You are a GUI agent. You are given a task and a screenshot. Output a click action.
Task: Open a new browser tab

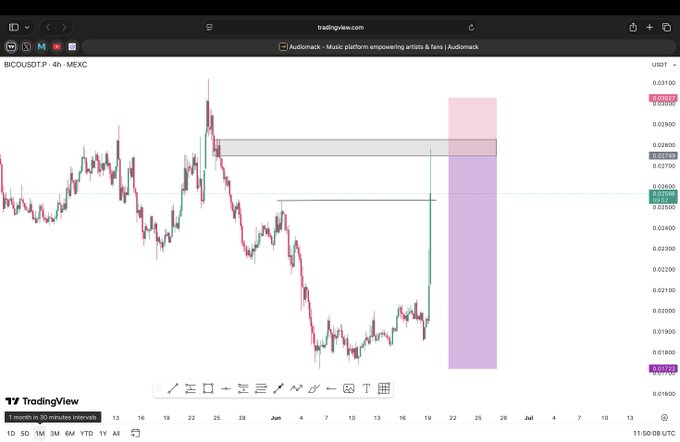coord(650,27)
